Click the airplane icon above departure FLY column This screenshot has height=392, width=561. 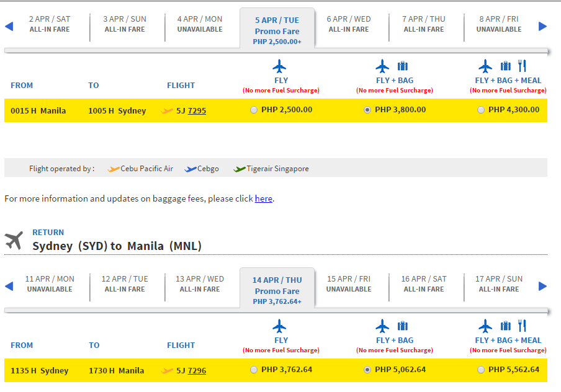(279, 66)
